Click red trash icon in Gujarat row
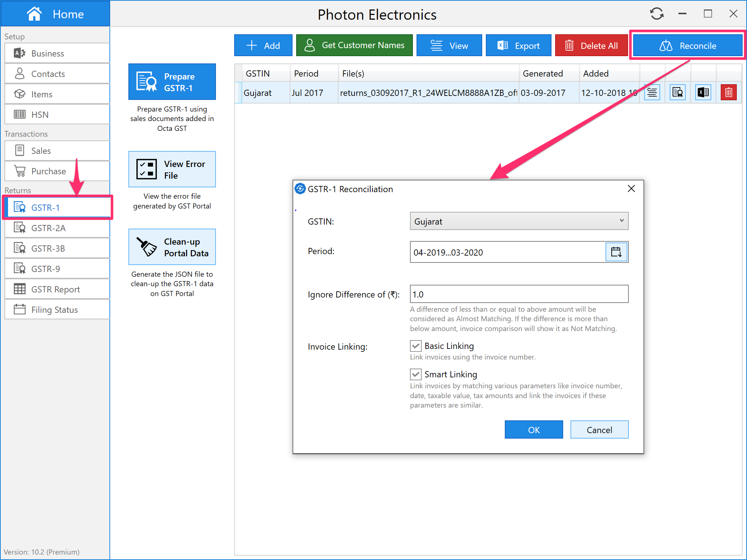Screen dimensions: 747x560 728,93
